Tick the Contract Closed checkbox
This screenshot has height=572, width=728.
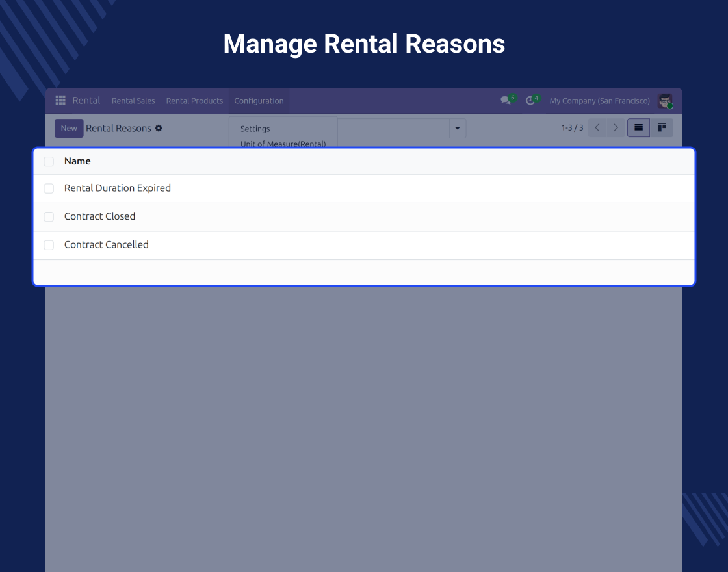[49, 217]
